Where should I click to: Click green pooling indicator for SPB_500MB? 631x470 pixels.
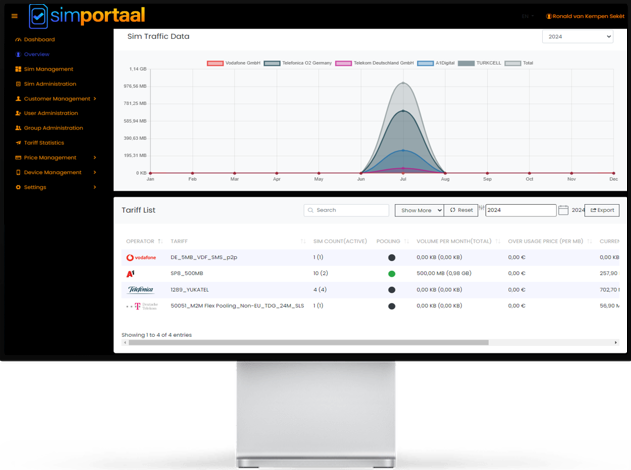pos(392,274)
